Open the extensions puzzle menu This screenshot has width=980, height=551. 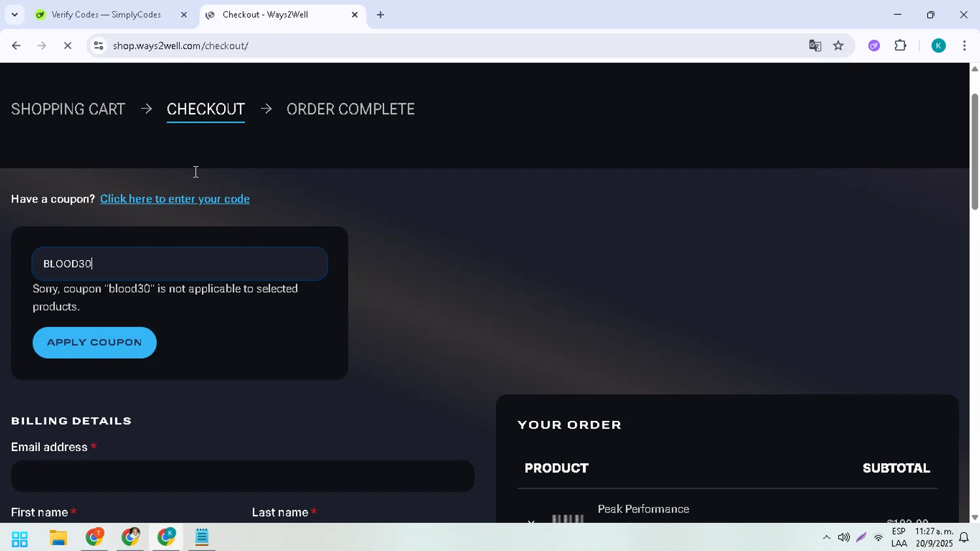pos(900,46)
